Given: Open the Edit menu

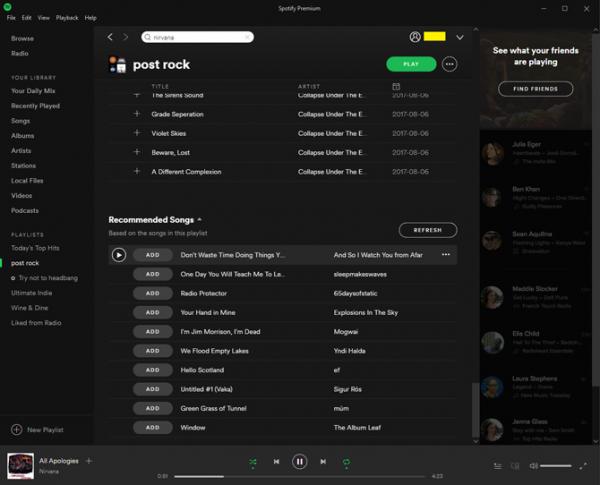Looking at the screenshot, I should [26, 18].
